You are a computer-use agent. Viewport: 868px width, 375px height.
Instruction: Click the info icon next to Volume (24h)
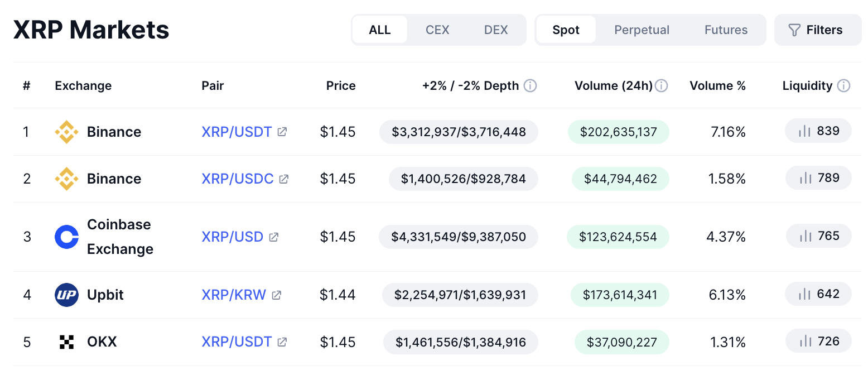[x=660, y=85]
